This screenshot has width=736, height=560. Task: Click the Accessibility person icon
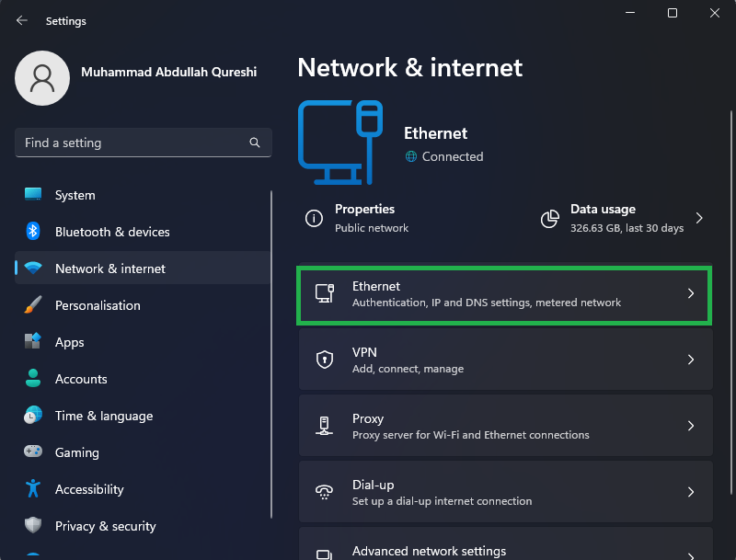(33, 489)
